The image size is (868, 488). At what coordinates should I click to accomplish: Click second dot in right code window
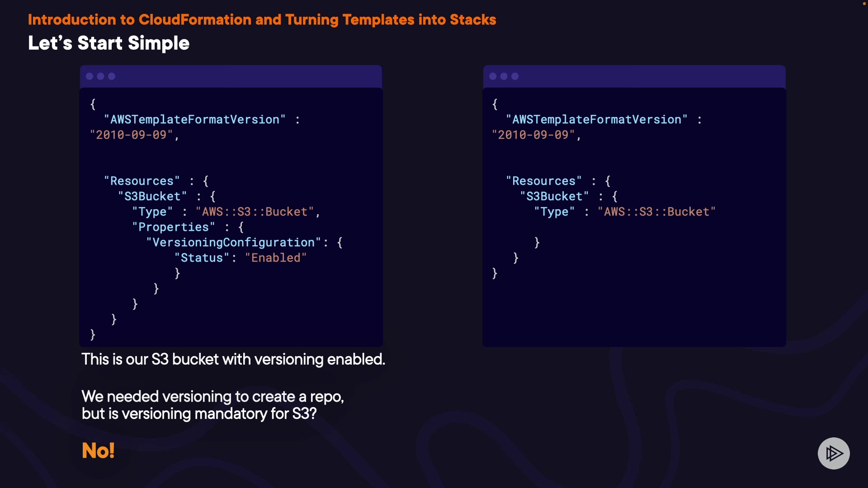pos(504,76)
